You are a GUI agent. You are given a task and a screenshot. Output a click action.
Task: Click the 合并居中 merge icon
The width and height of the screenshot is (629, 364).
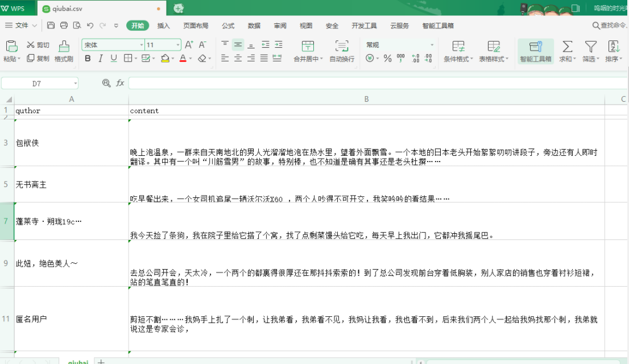308,46
